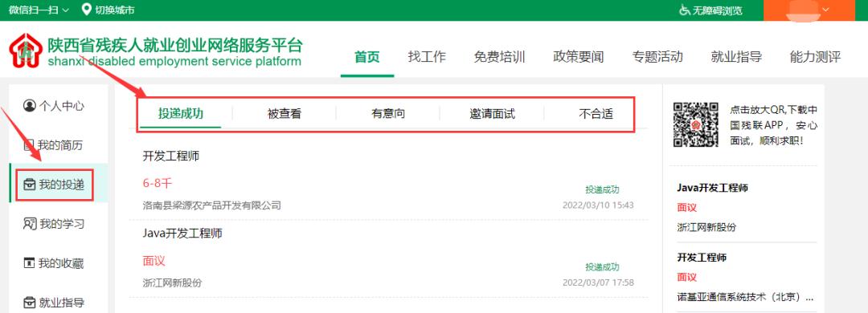Open the 开发工程师 job in delivery list
Viewport: 868px width, 313px height.
(x=171, y=156)
